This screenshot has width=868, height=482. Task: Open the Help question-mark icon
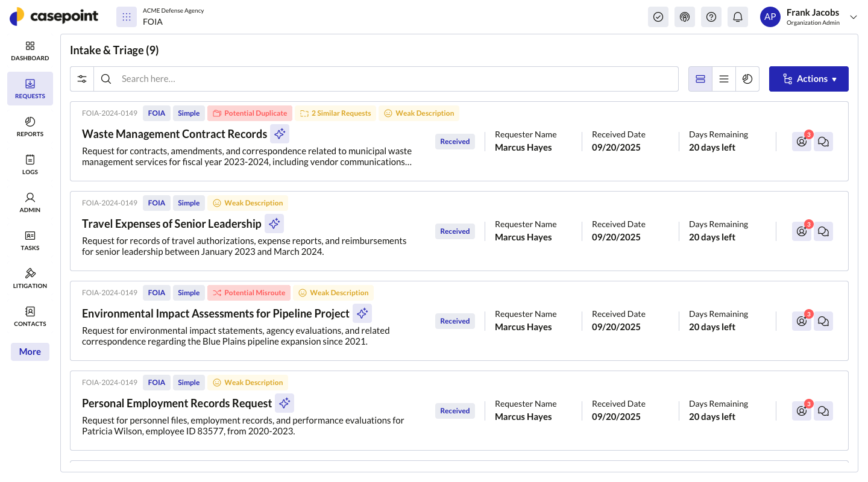(711, 16)
